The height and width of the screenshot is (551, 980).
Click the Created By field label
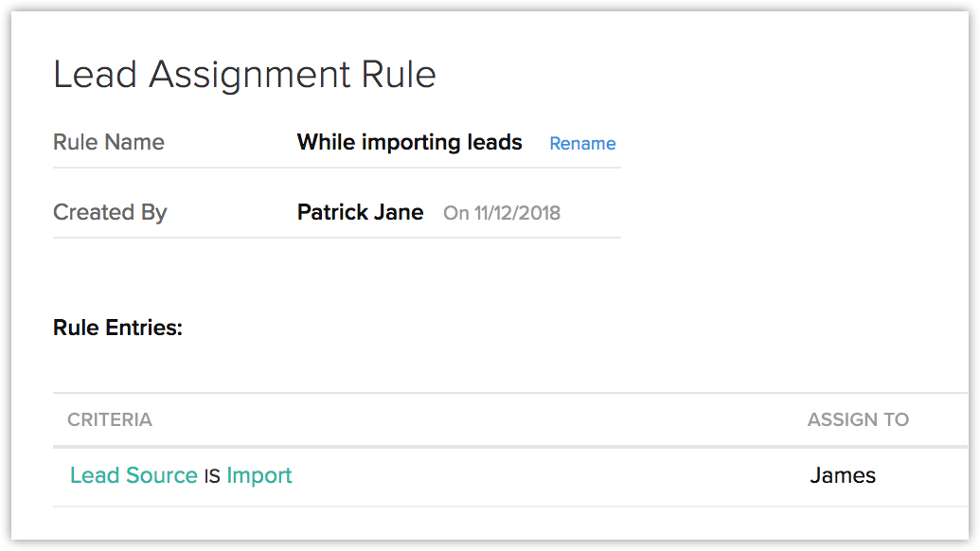pos(110,212)
